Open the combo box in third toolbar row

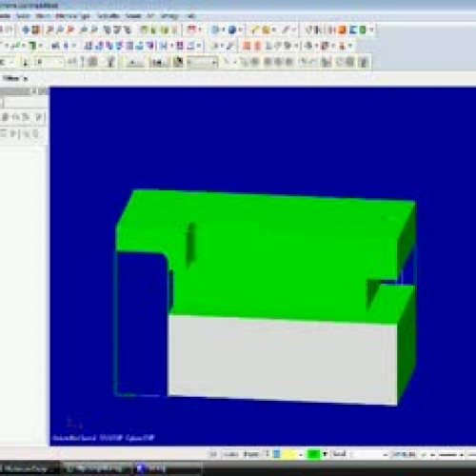pyautogui.click(x=203, y=62)
